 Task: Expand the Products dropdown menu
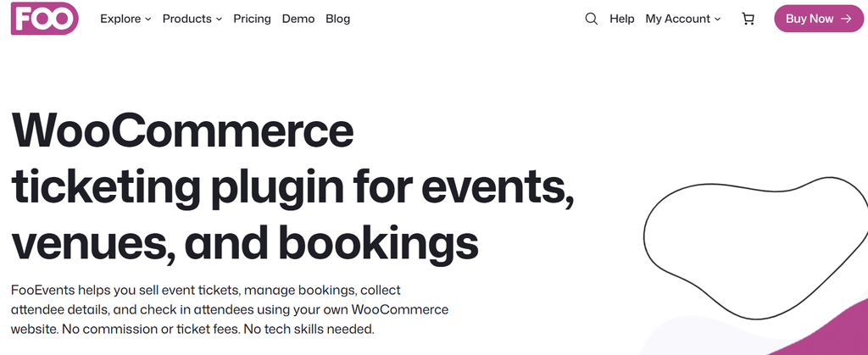click(x=192, y=19)
